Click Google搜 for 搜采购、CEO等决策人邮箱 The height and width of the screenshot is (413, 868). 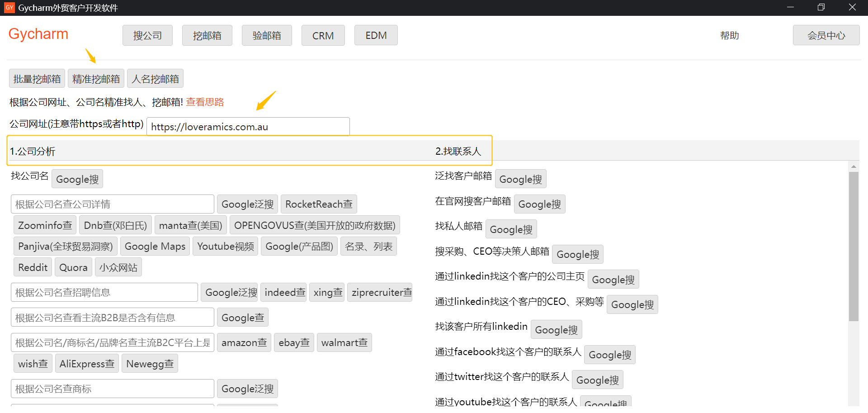click(x=578, y=254)
